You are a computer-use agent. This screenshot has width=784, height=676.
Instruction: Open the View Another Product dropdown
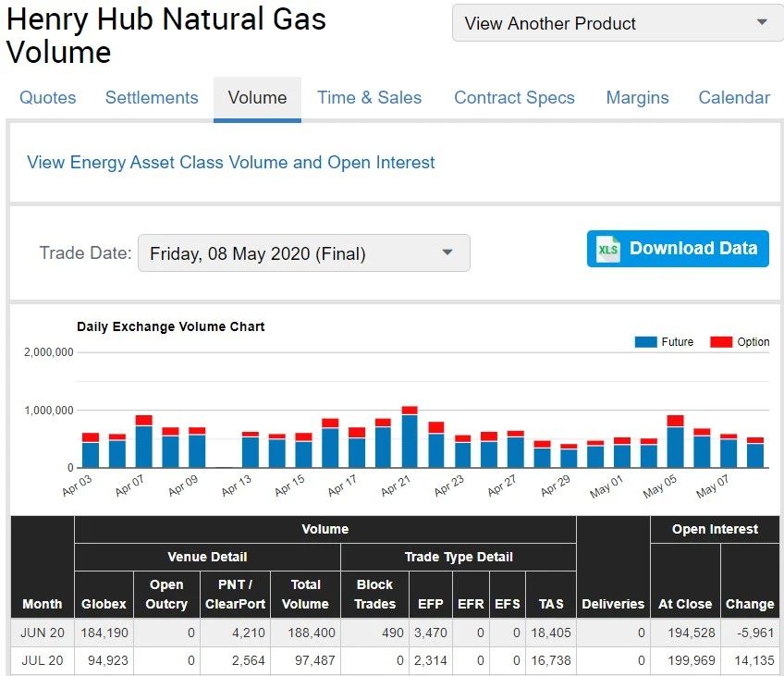(x=617, y=23)
